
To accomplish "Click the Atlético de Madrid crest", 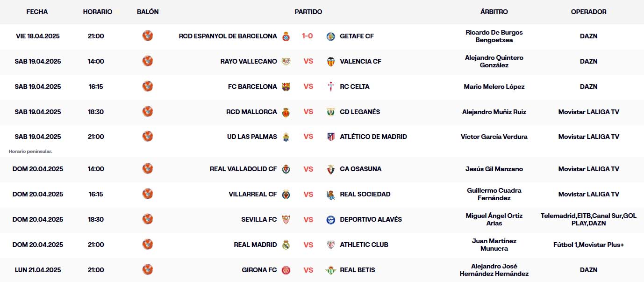I will click(x=331, y=137).
